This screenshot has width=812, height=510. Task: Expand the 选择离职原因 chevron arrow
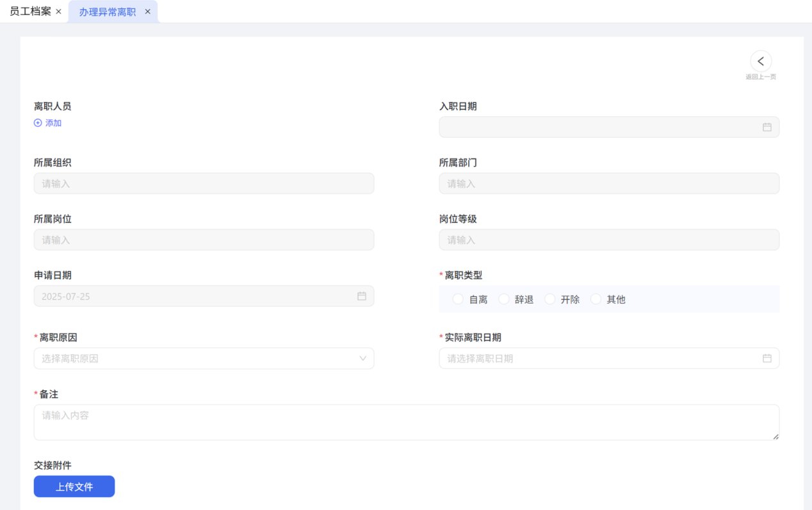(x=362, y=359)
